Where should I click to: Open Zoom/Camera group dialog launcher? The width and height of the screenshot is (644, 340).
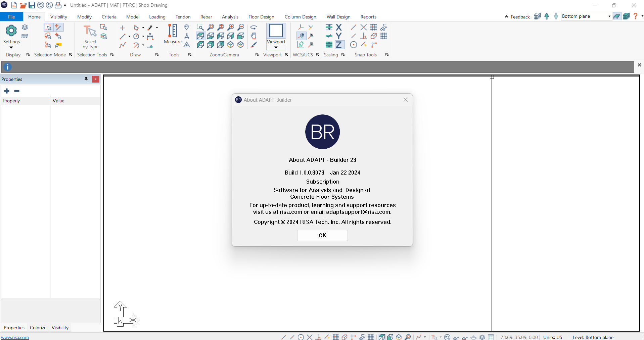coord(257,55)
